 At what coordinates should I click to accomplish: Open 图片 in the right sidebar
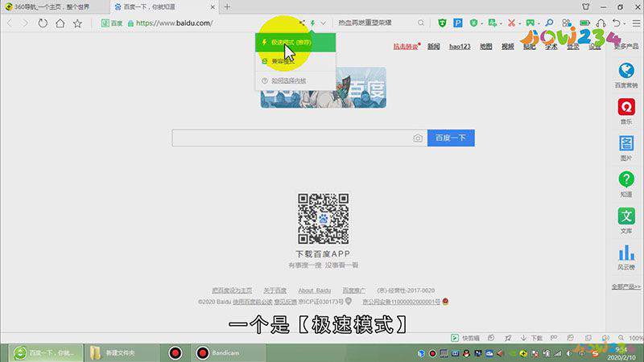click(626, 148)
